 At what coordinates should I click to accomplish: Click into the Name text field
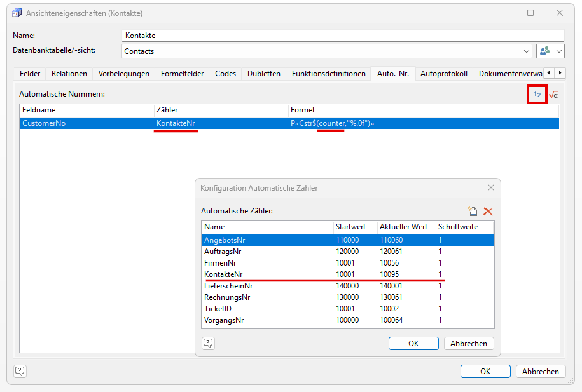pyautogui.click(x=342, y=36)
